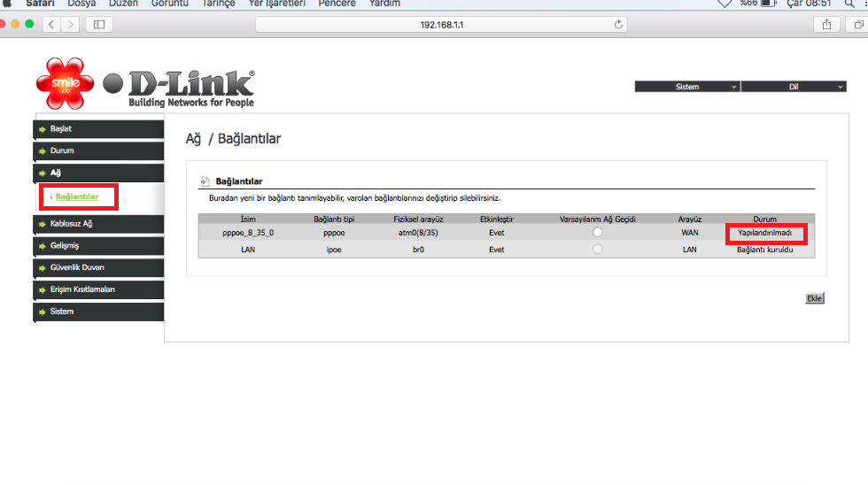The width and height of the screenshot is (868, 485).
Task: Click the Safari back arrow button
Action: click(x=51, y=24)
